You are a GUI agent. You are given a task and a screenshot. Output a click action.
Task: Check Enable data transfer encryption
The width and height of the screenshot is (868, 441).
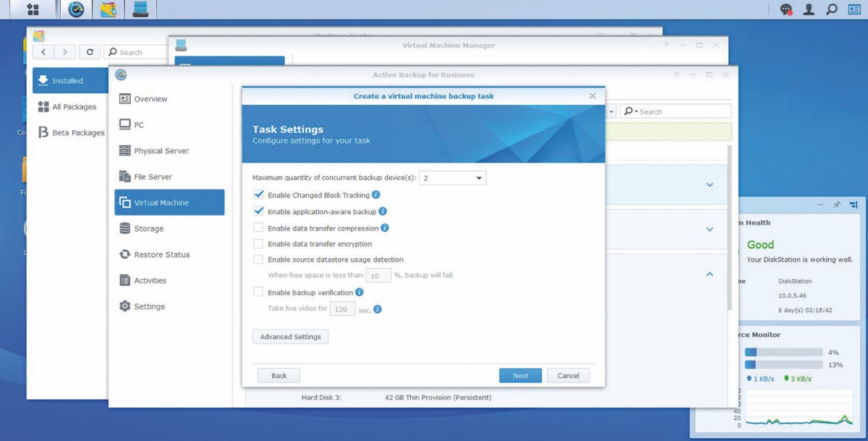click(258, 244)
